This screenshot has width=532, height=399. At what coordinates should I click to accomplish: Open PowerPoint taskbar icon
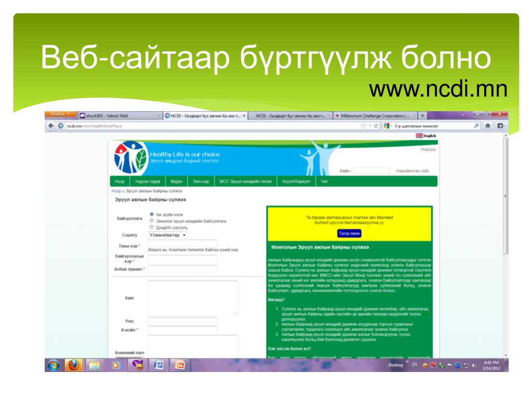[179, 365]
